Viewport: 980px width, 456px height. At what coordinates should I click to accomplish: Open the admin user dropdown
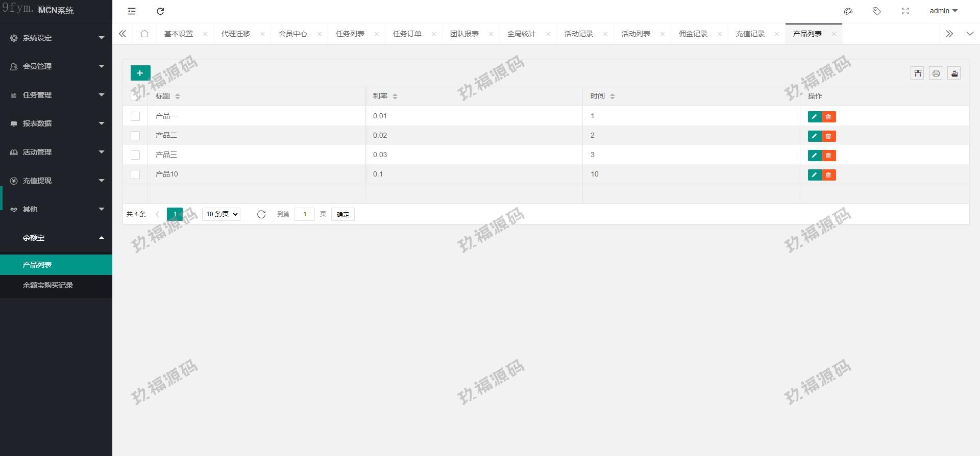tap(943, 11)
